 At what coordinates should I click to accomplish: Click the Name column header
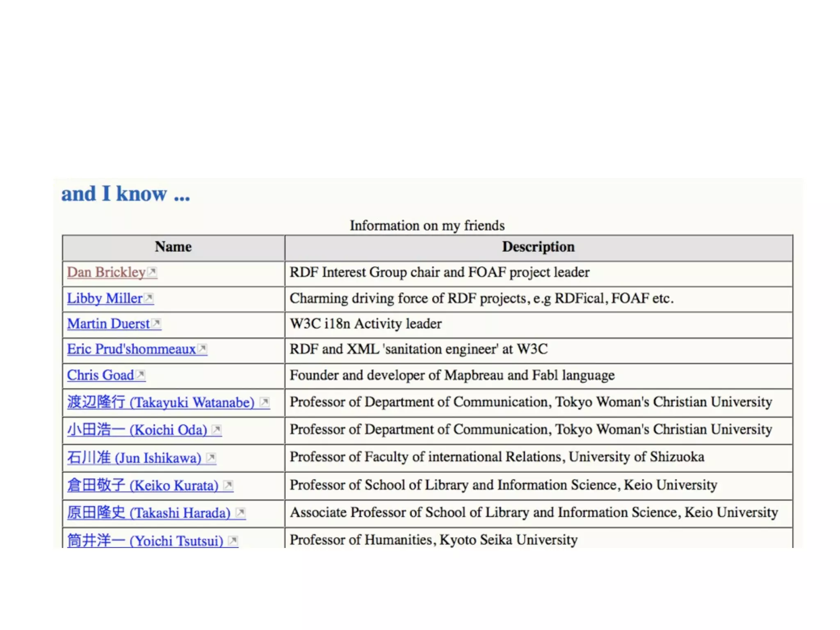point(173,247)
